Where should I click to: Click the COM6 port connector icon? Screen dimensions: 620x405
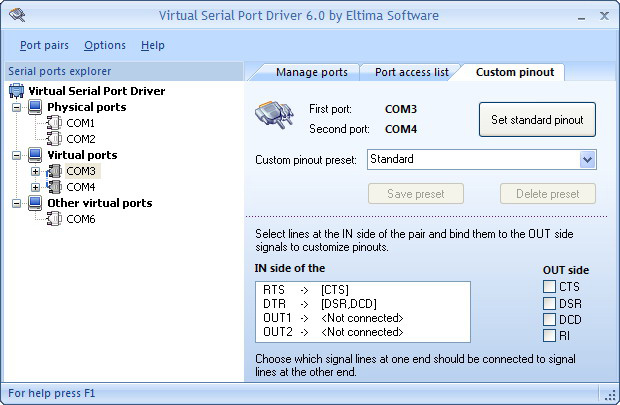(54, 219)
